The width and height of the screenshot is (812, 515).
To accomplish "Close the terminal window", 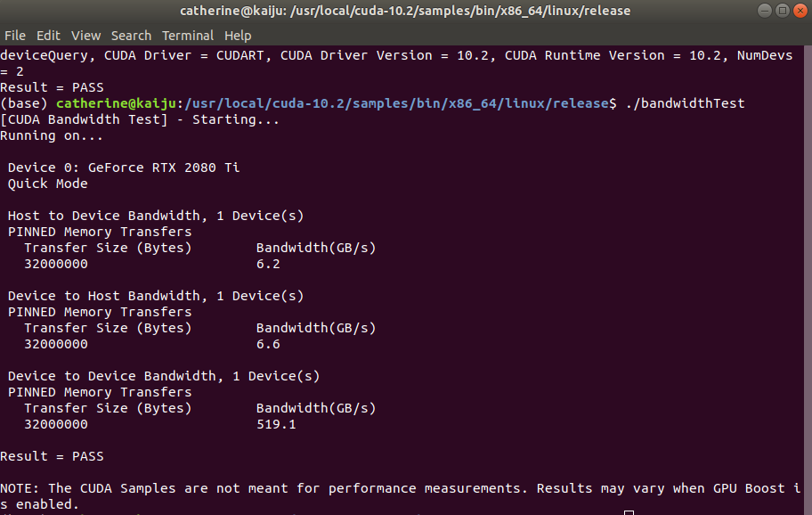I will [800, 11].
